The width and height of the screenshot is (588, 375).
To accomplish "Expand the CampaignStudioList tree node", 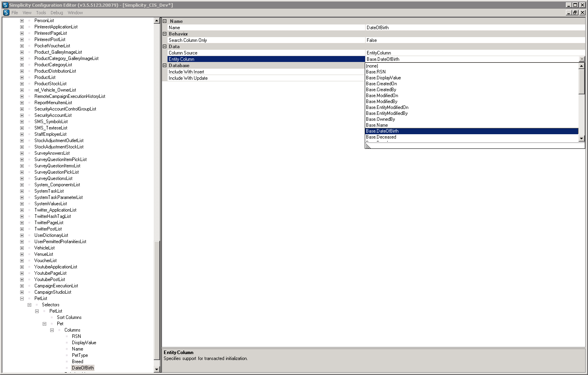I will tap(22, 292).
